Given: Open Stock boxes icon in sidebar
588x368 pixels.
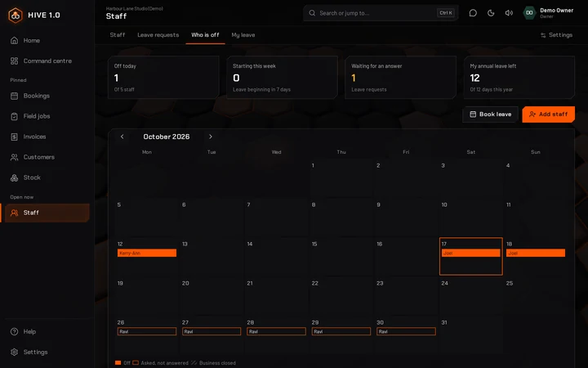Looking at the screenshot, I should coord(14,177).
